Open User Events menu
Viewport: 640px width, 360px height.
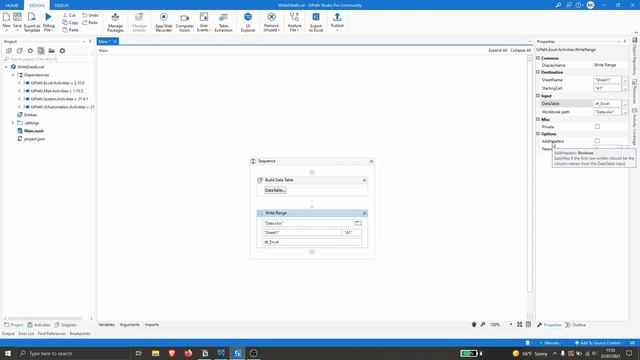(x=204, y=22)
